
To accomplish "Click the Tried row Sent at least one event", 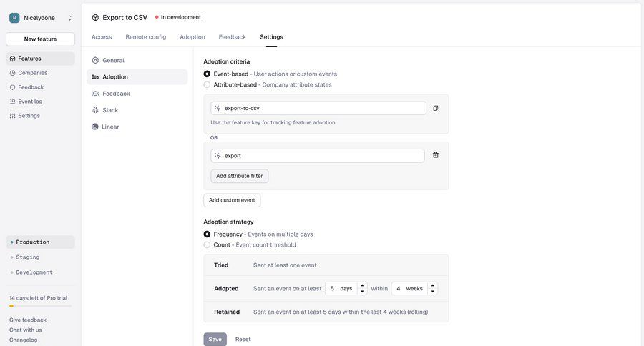I will pyautogui.click(x=285, y=265).
